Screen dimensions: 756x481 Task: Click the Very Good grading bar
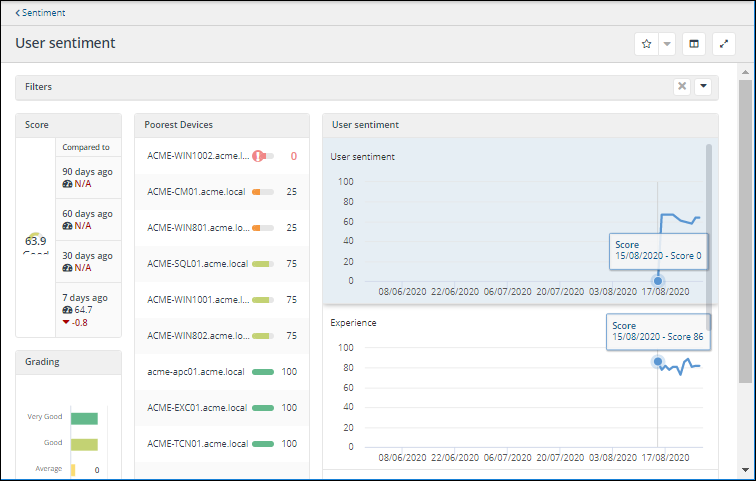pyautogui.click(x=84, y=419)
